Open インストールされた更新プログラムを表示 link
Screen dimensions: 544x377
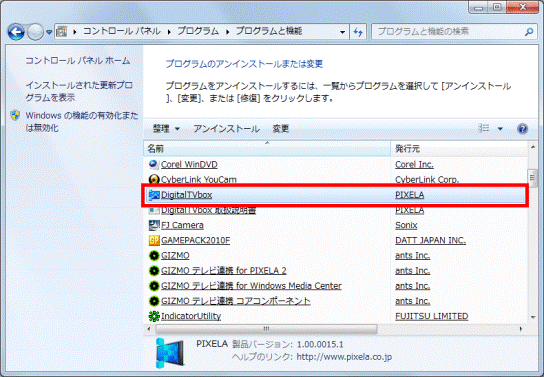click(79, 91)
